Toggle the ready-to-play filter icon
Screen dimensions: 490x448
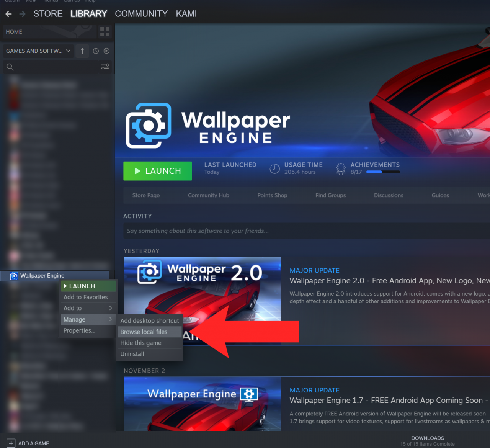[x=106, y=51]
